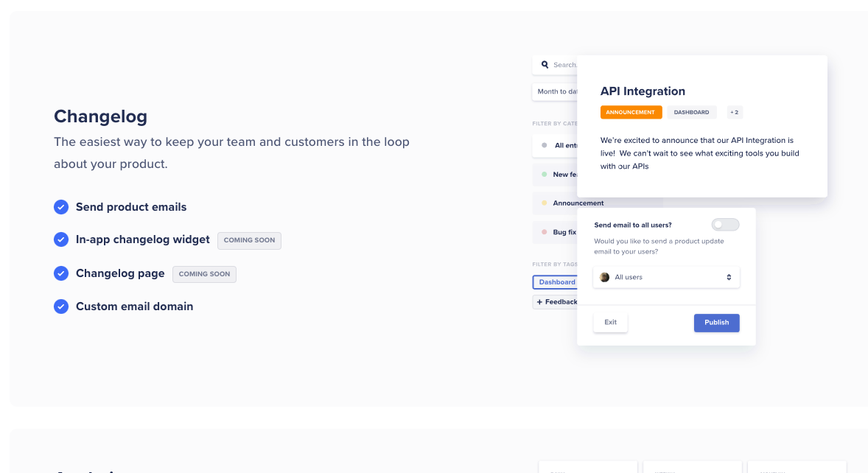Select the Feedback filter tag

(556, 302)
